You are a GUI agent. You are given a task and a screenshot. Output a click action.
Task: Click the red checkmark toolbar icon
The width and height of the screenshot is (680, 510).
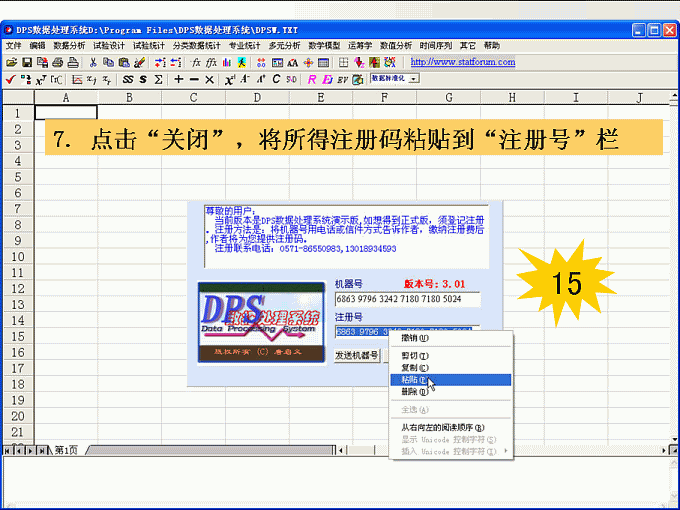[x=9, y=79]
